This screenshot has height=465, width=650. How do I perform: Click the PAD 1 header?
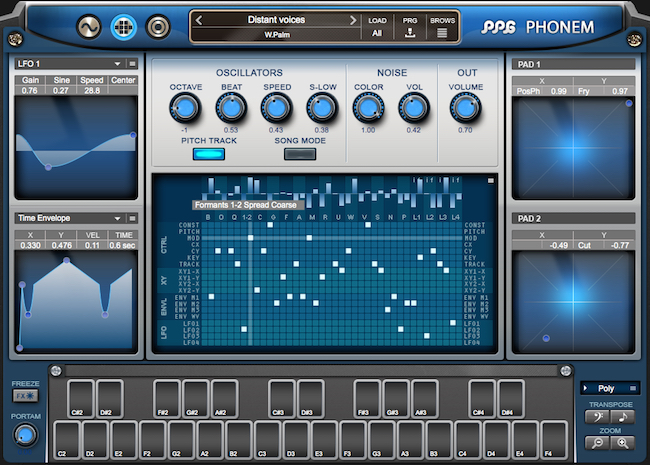tap(573, 64)
